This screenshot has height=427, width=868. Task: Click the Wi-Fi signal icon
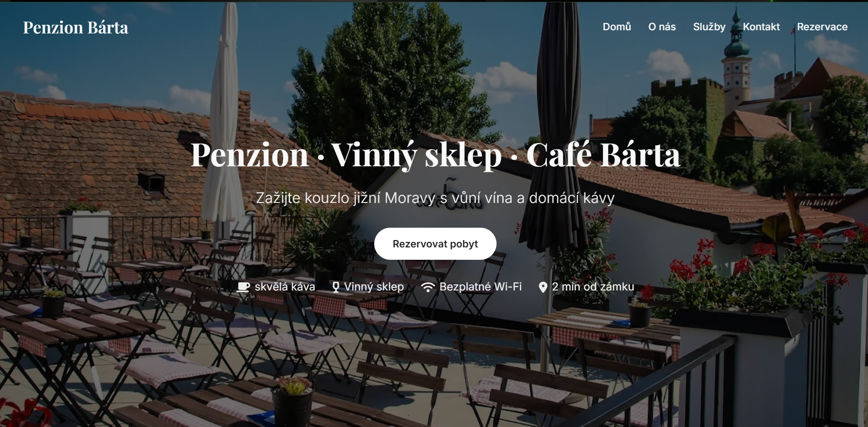pyautogui.click(x=428, y=287)
